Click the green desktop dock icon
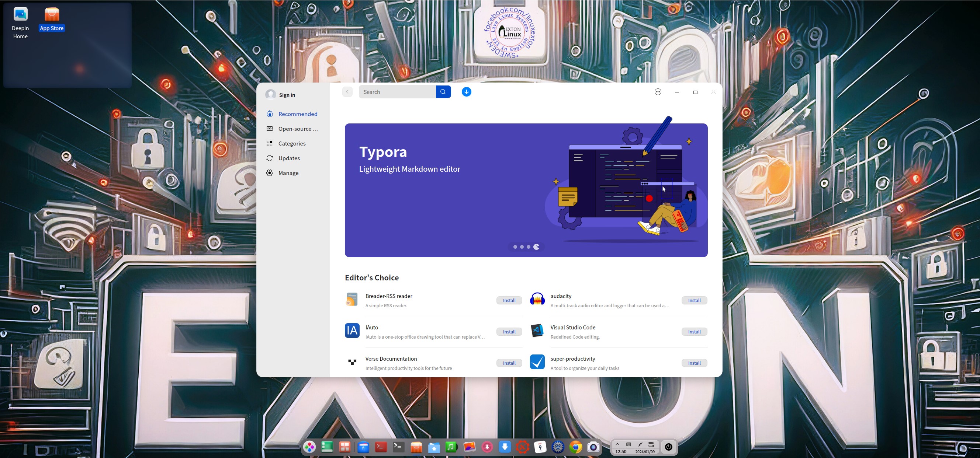This screenshot has width=980, height=458. 327,447
